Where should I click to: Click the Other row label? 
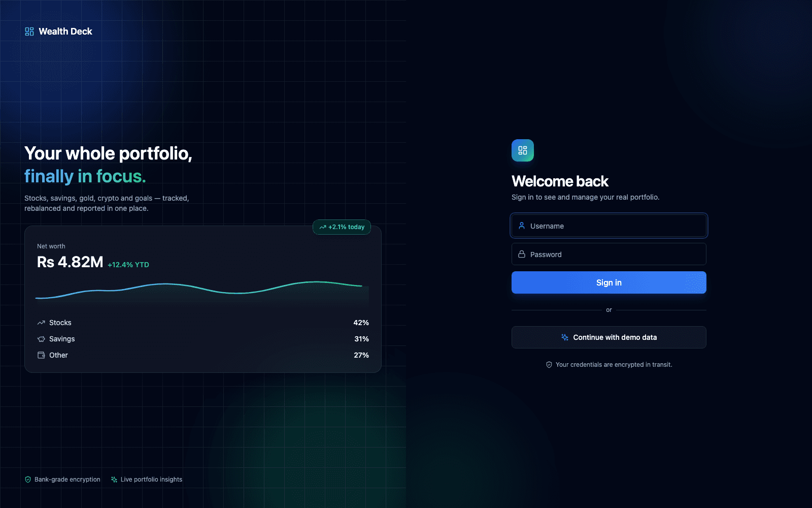coord(58,355)
